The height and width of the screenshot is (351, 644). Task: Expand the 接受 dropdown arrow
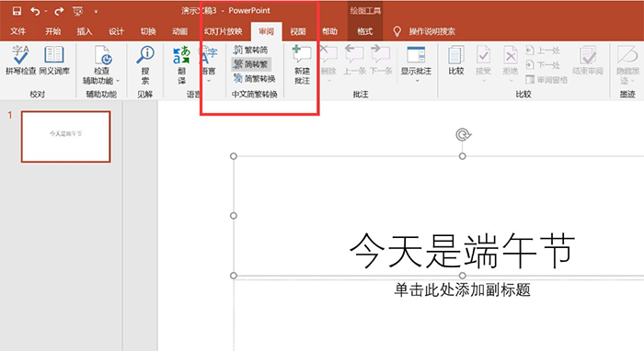pos(483,81)
